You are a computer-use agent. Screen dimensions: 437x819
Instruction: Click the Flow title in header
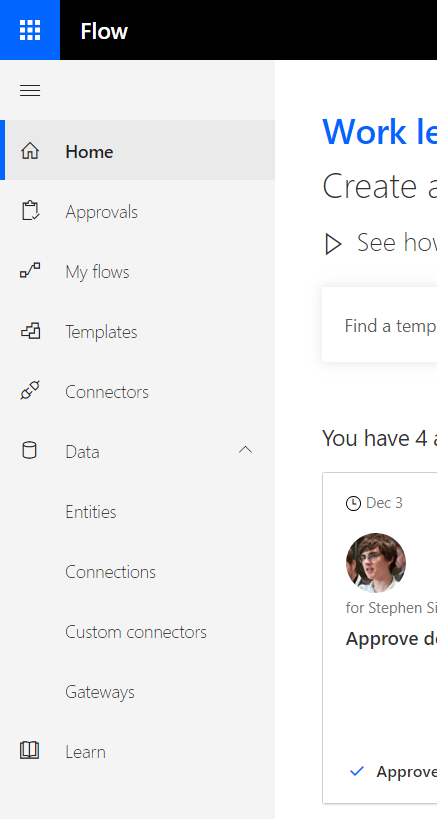coord(104,31)
